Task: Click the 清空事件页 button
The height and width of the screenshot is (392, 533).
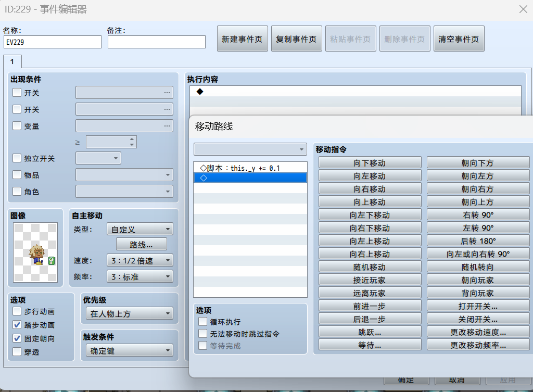Action: (459, 39)
